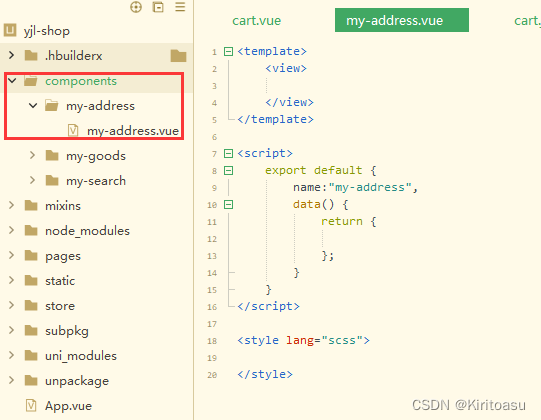Select the yjl-shop project icon
This screenshot has width=541, height=420.
pos(10,30)
